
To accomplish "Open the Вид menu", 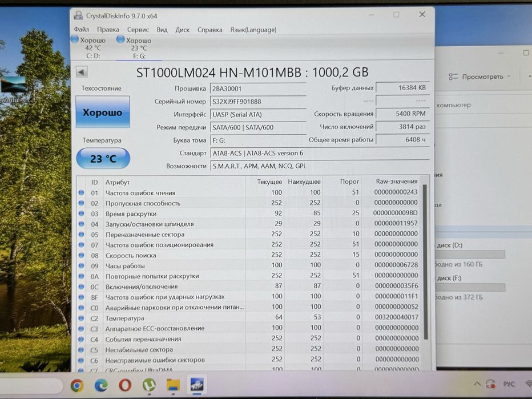I will (162, 30).
